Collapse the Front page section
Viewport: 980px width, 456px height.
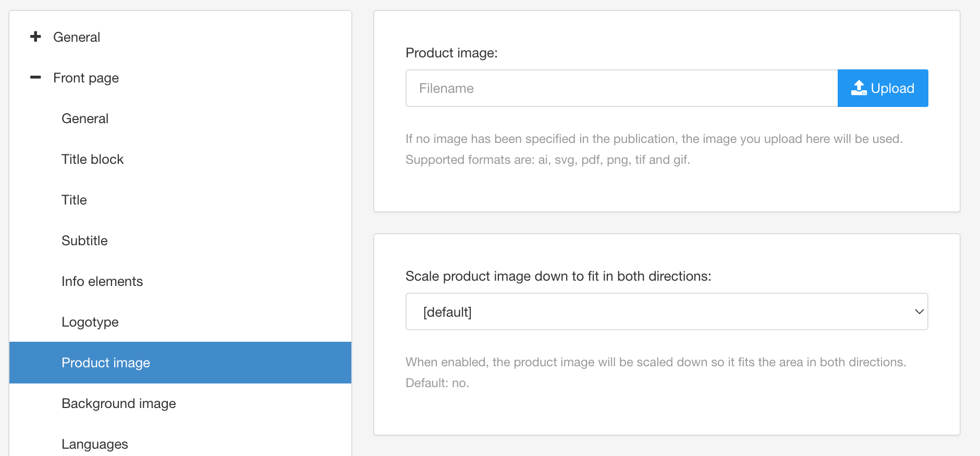[35, 77]
